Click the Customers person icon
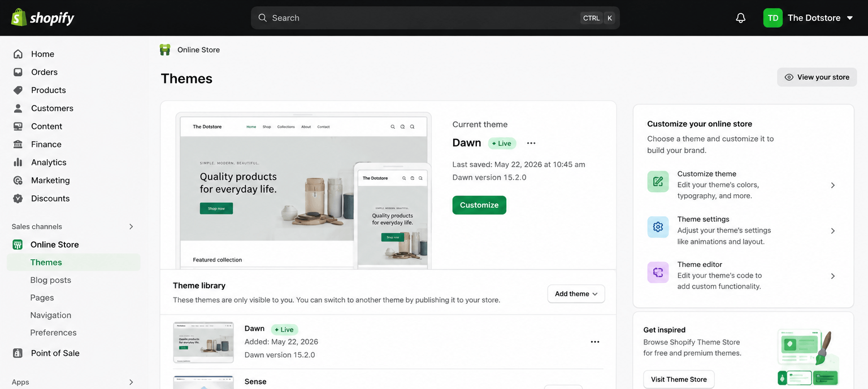This screenshot has height=389, width=868. pos(18,108)
